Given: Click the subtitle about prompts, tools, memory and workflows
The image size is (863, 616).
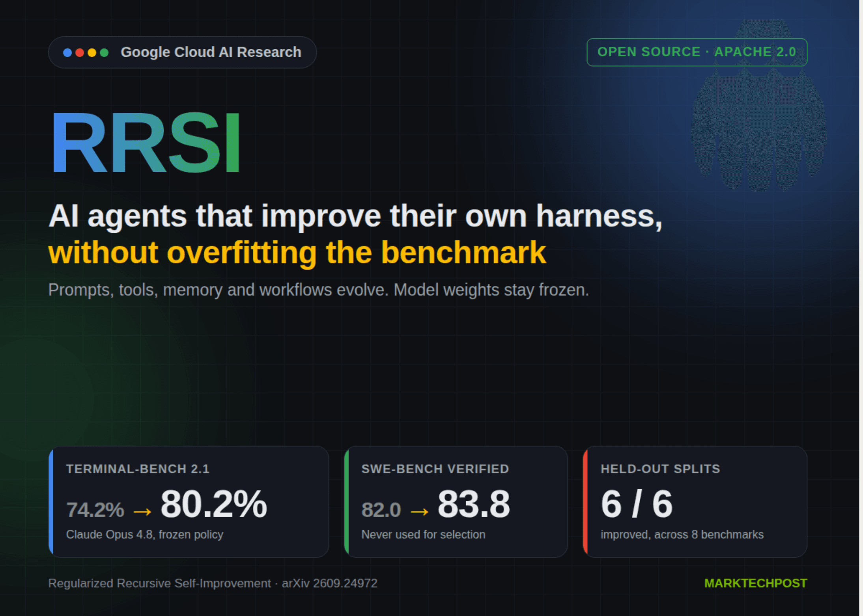Looking at the screenshot, I should [x=318, y=290].
